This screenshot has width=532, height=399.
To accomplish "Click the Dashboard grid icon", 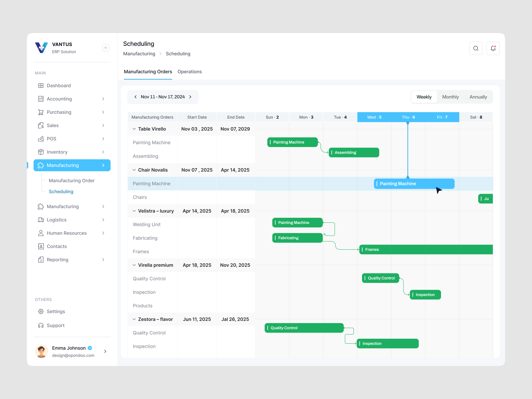I will coord(41,86).
